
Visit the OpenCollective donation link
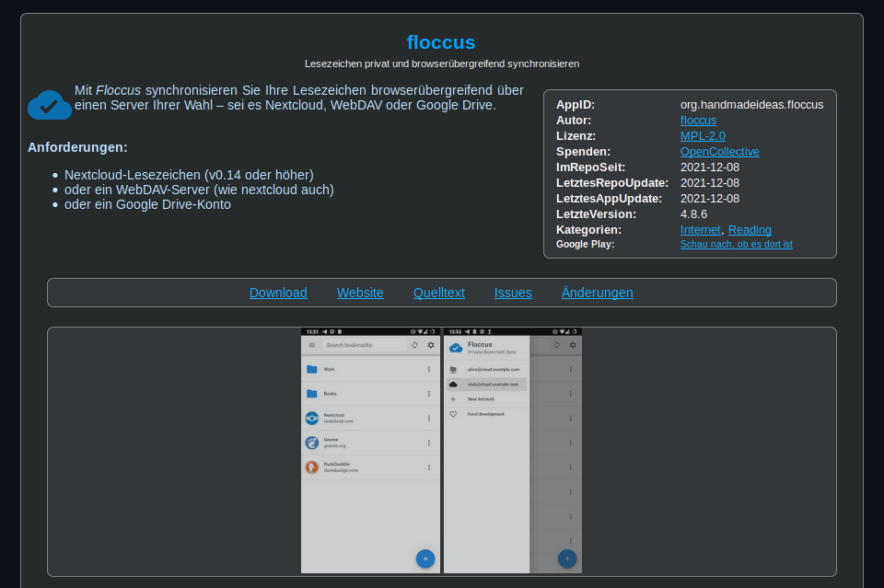719,151
